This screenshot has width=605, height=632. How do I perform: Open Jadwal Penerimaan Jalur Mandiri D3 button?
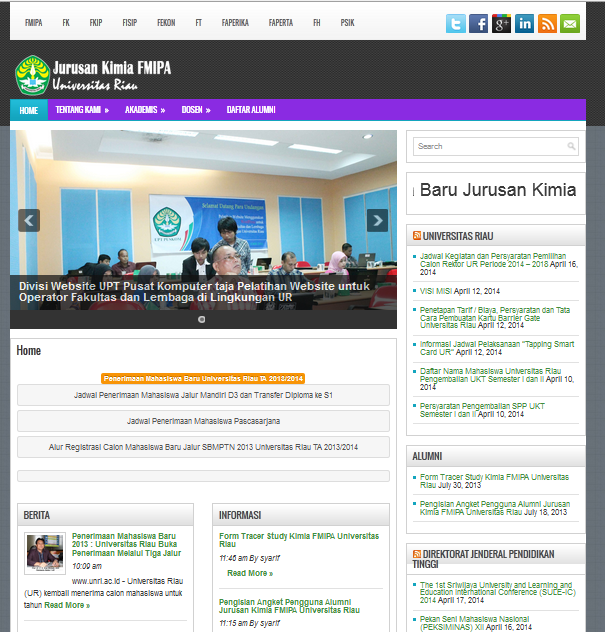pos(203,395)
